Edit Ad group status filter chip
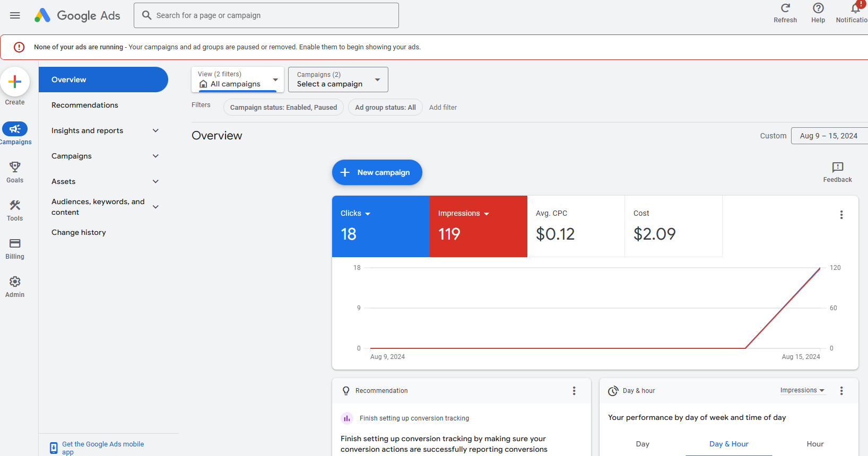 (385, 107)
